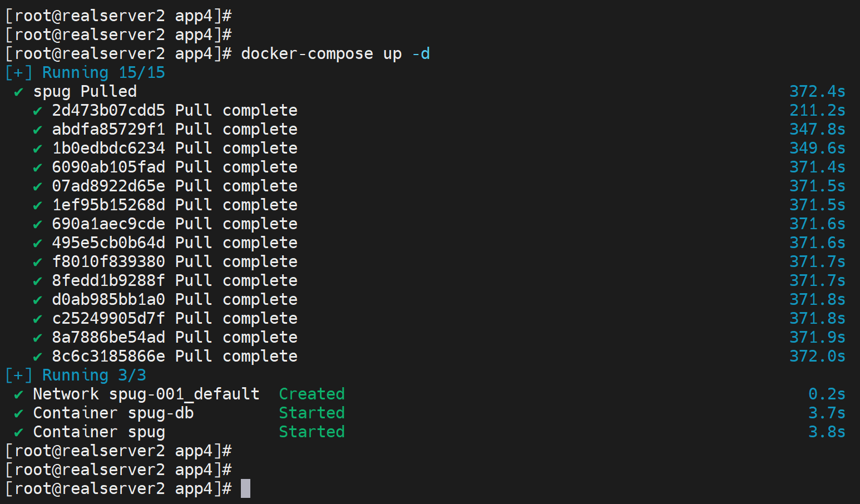The image size is (860, 504).
Task: Click the 211.2s pull time value
Action: (x=817, y=111)
